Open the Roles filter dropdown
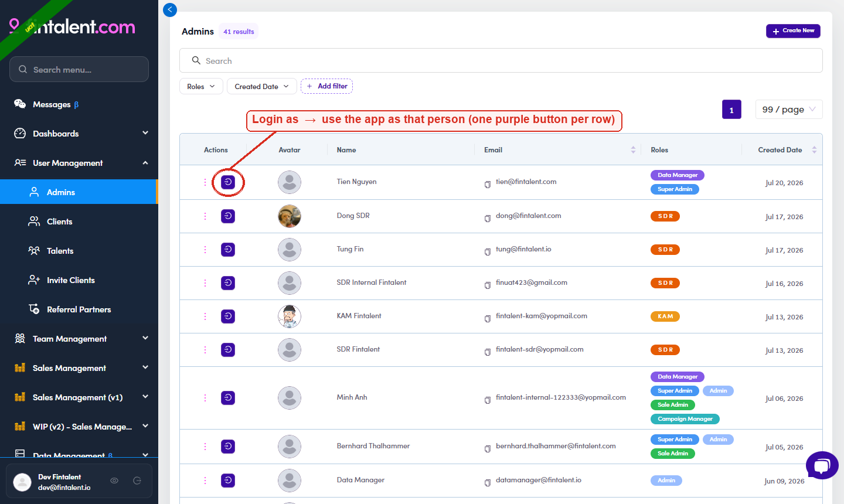The width and height of the screenshot is (844, 504). click(201, 86)
